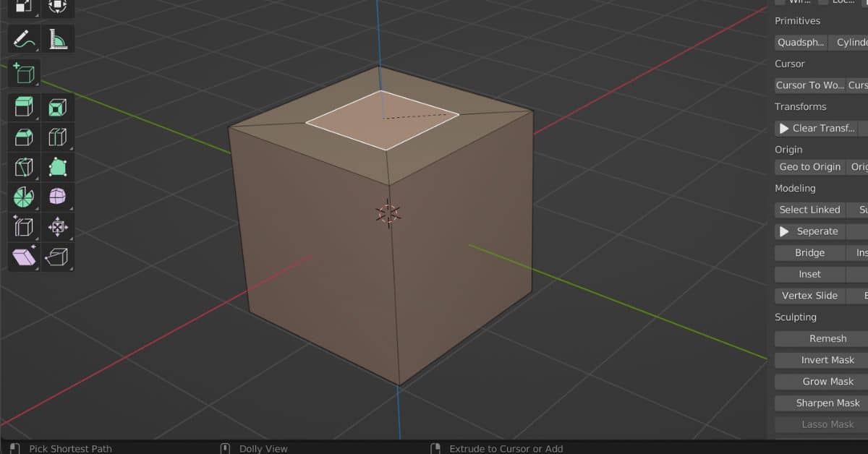Click the Transforms section label

800,107
